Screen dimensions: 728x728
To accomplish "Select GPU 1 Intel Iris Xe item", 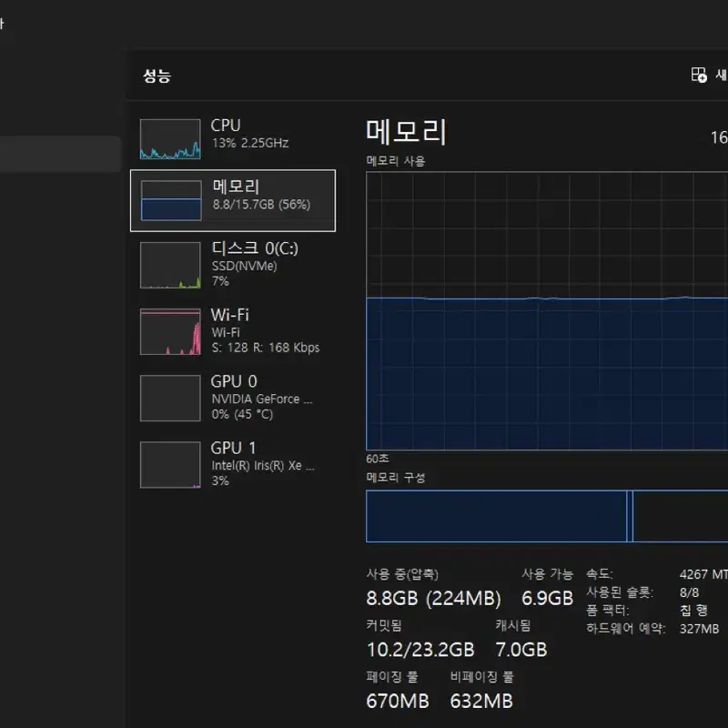I will click(233, 464).
